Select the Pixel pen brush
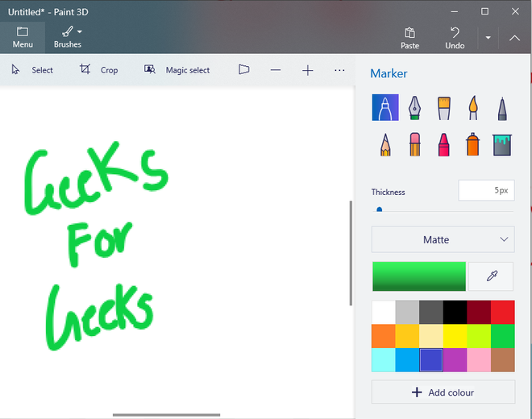 [x=502, y=109]
